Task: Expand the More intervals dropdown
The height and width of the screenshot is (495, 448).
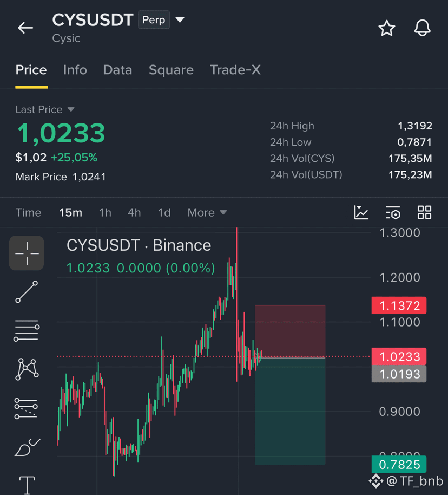Action: (207, 212)
